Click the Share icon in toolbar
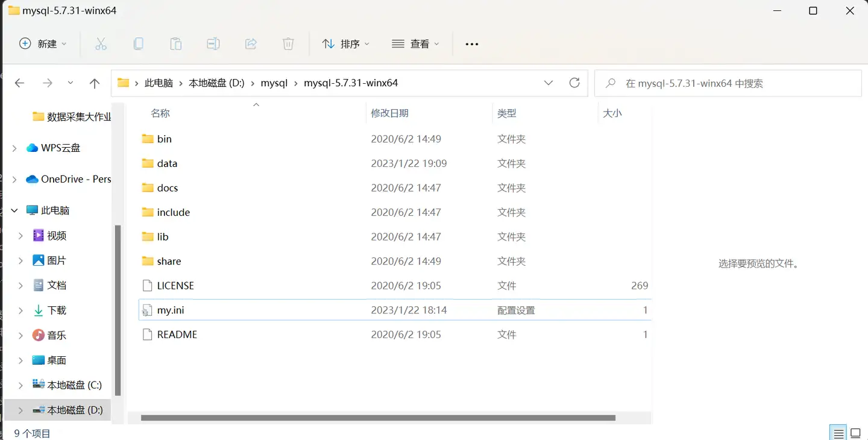Image resolution: width=868 pixels, height=440 pixels. pyautogui.click(x=251, y=44)
